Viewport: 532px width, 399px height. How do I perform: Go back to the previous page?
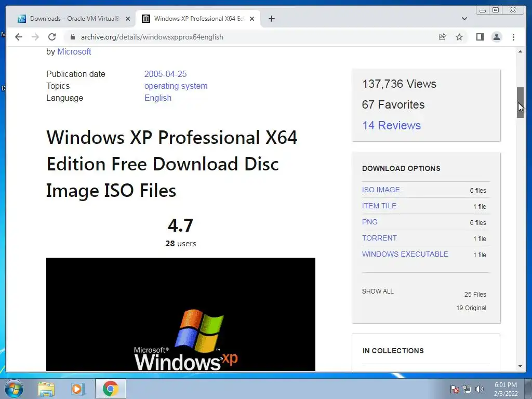pyautogui.click(x=19, y=37)
